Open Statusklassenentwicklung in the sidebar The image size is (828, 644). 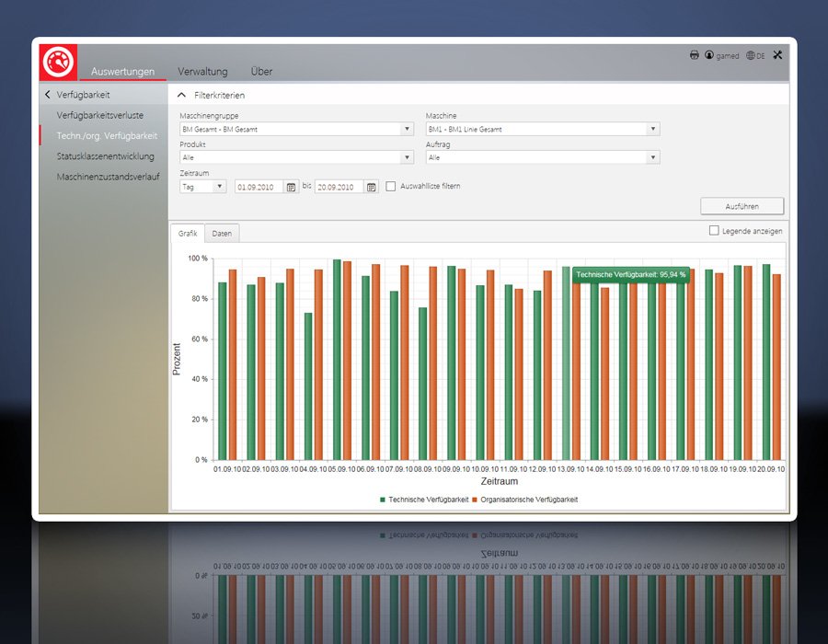tap(105, 156)
